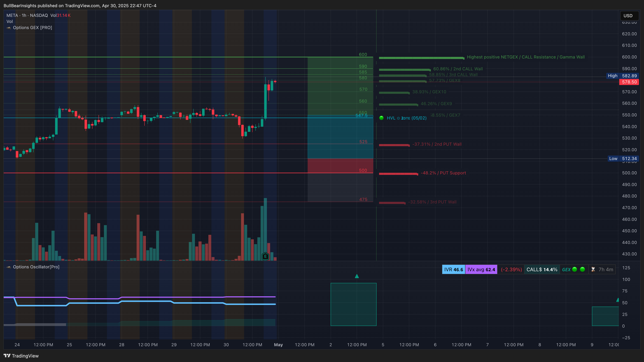Click the 547.5 HVL level label

click(361, 115)
